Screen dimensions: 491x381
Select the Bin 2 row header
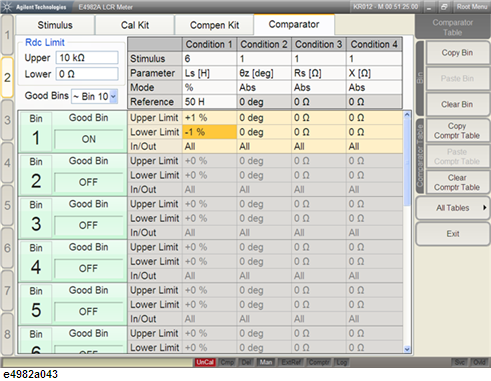(x=36, y=175)
